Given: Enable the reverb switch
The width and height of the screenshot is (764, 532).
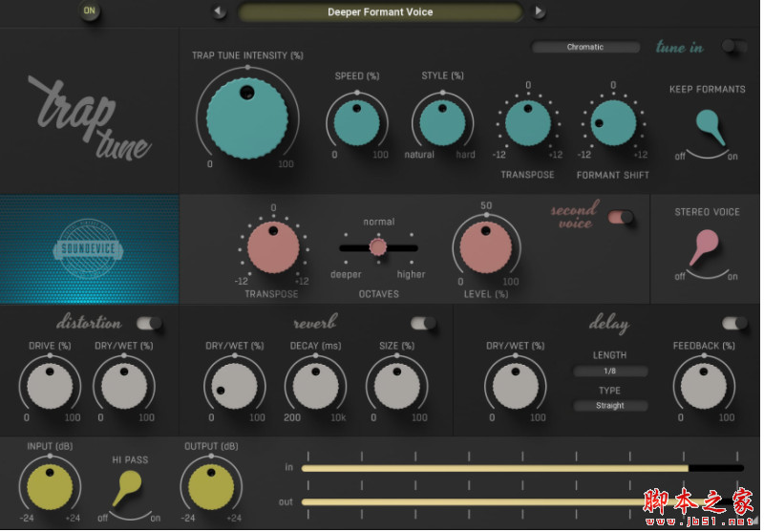Looking at the screenshot, I should (x=423, y=323).
